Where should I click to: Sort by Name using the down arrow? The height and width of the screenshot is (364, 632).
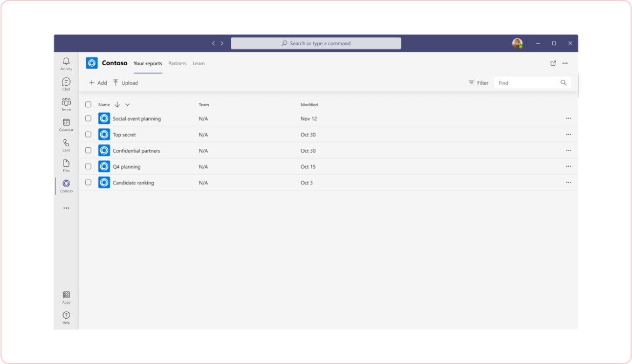click(x=118, y=105)
